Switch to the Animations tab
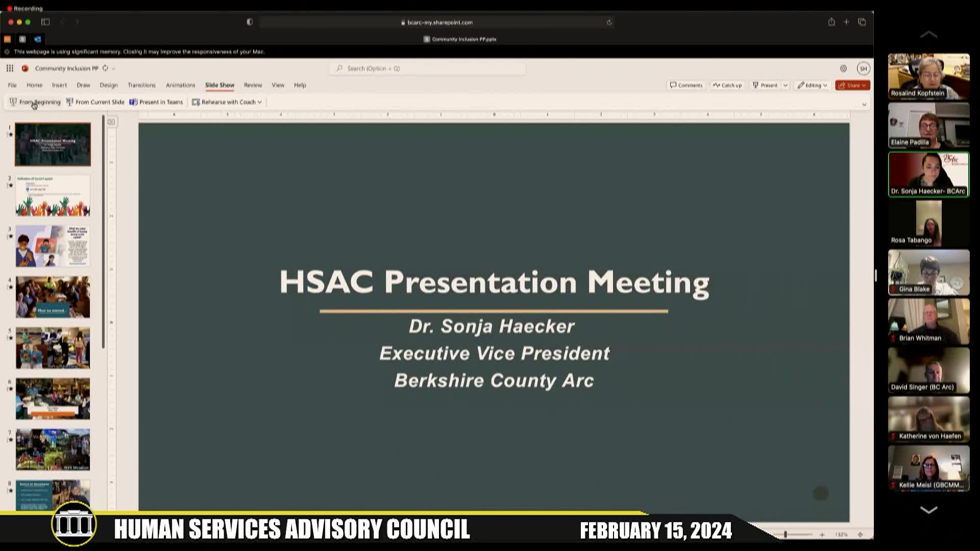The height and width of the screenshot is (551, 980). (180, 85)
